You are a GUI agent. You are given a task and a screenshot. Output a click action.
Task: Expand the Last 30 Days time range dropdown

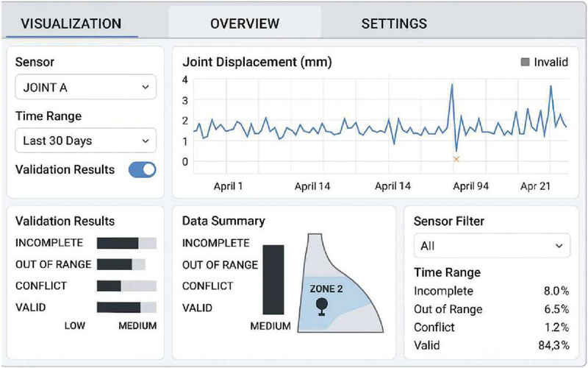86,140
